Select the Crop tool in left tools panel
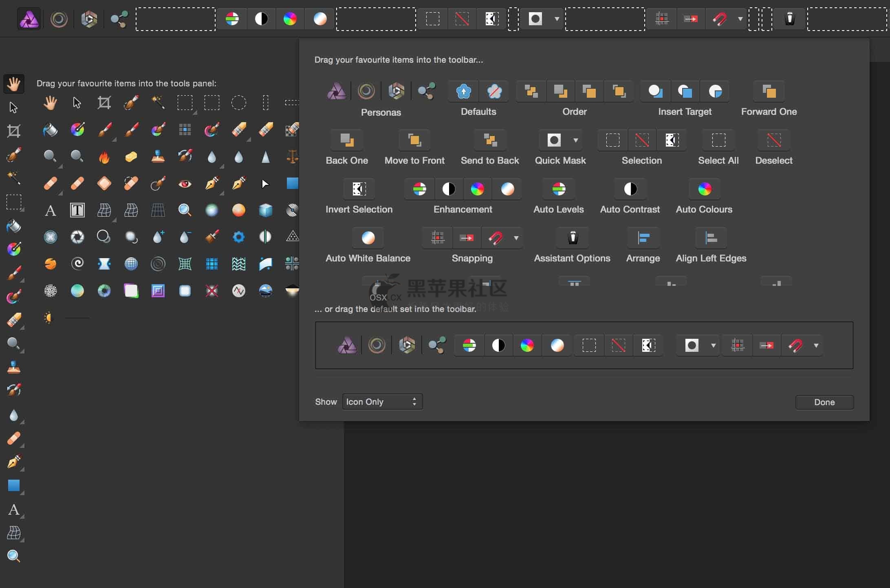The height and width of the screenshot is (588, 890). (13, 131)
